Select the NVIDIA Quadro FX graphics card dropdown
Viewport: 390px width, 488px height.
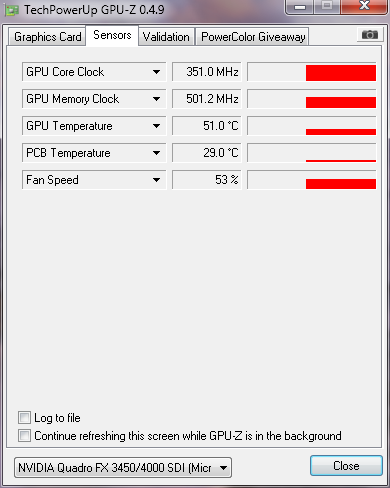tap(123, 468)
